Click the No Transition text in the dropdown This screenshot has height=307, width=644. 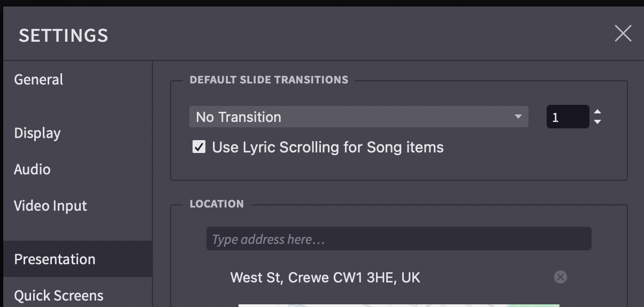pyautogui.click(x=239, y=117)
